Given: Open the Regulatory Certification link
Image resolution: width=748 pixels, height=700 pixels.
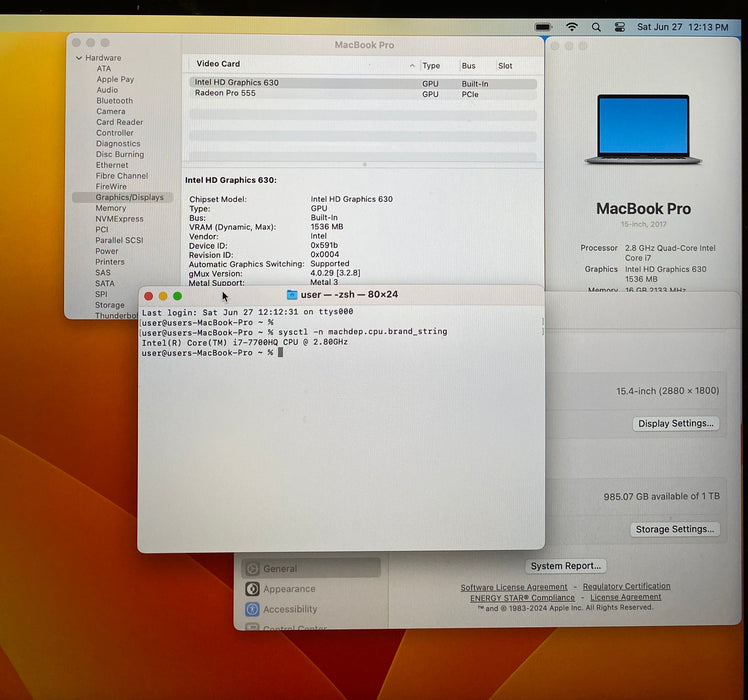Looking at the screenshot, I should point(626,586).
